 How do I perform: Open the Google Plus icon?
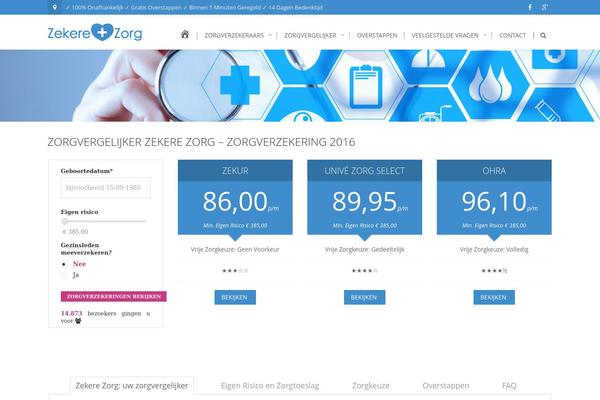[x=545, y=7]
